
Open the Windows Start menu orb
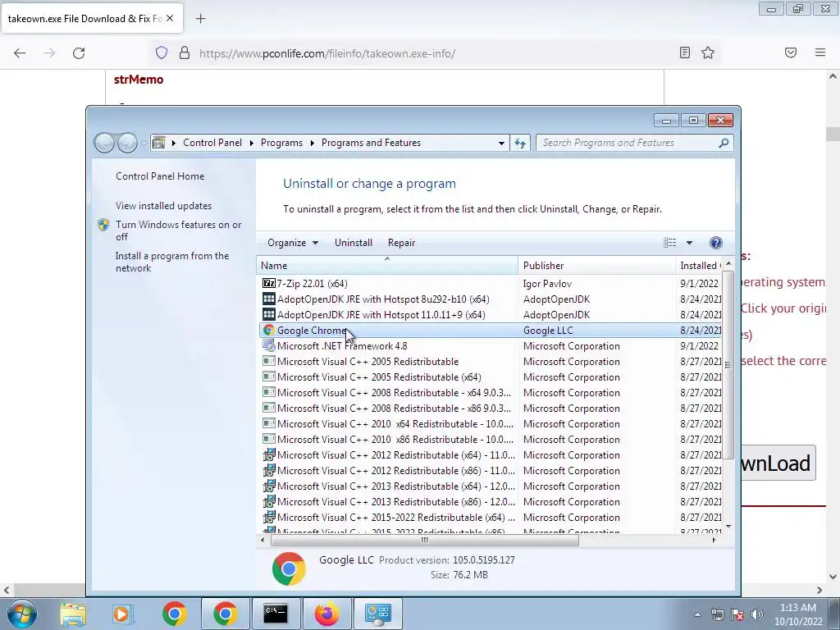[x=21, y=614]
